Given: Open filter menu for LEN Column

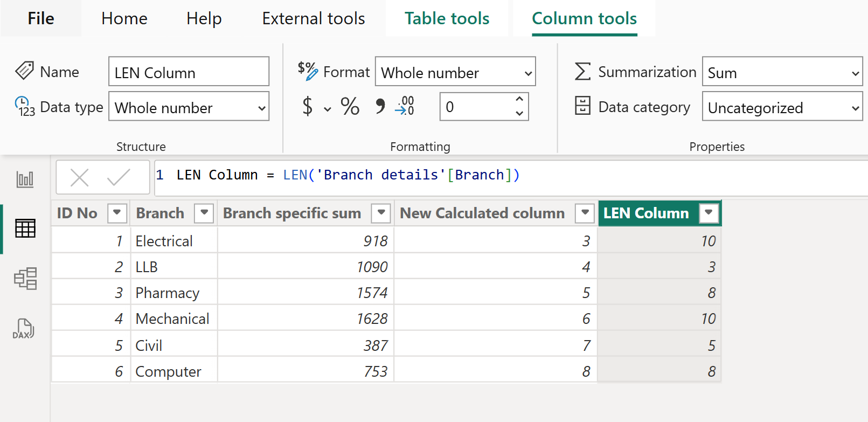Looking at the screenshot, I should (709, 213).
